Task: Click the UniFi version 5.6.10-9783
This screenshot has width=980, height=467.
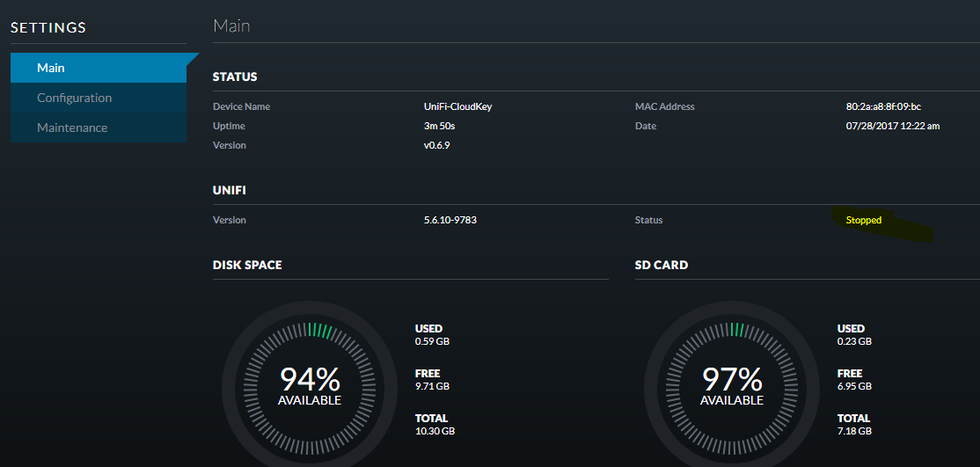Action: [450, 220]
